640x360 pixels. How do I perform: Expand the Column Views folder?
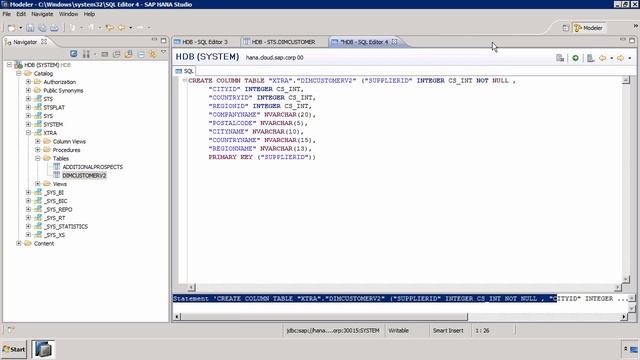(x=38, y=141)
